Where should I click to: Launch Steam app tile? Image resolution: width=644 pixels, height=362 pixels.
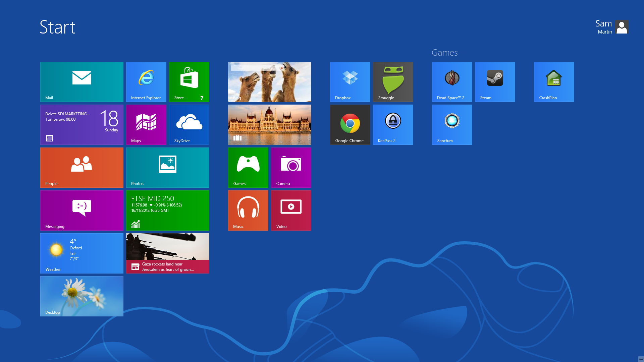click(x=495, y=82)
